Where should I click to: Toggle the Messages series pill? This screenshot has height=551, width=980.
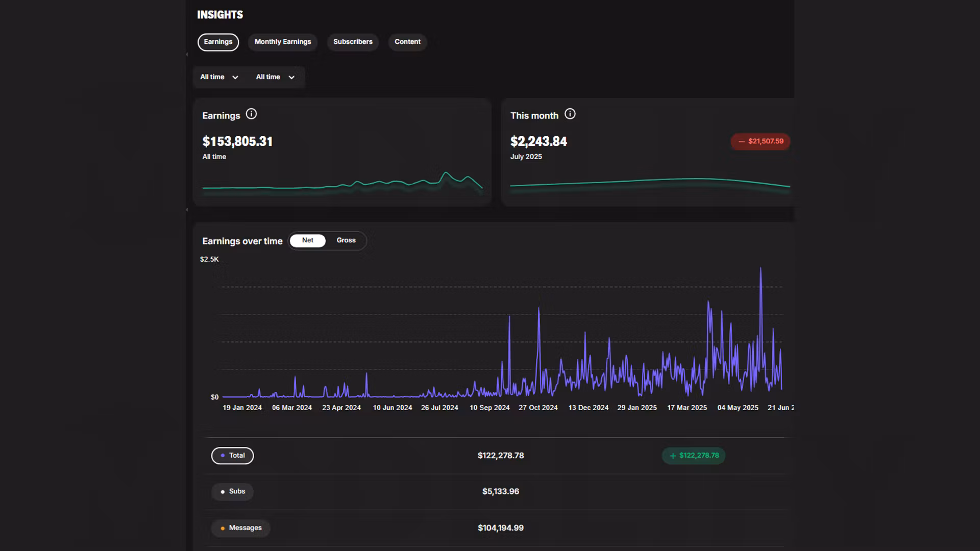click(x=240, y=528)
